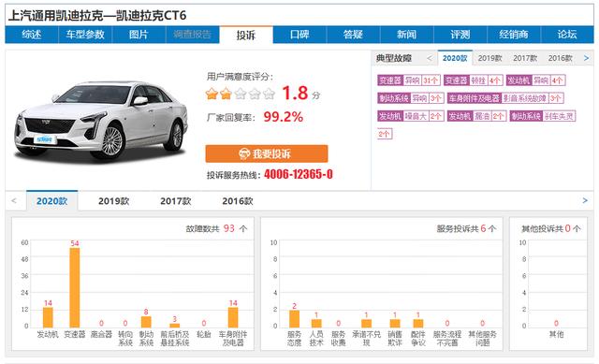The image size is (599, 364).
Task: Click the orange 我要投诉 button
Action: 267,153
